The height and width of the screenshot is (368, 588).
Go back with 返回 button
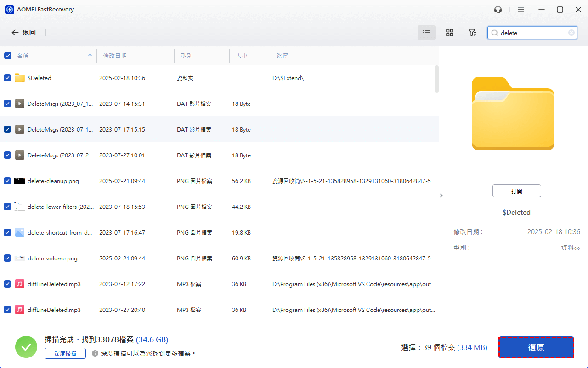point(24,33)
